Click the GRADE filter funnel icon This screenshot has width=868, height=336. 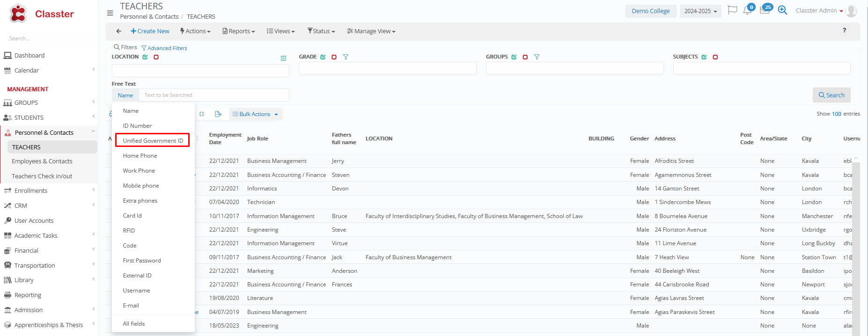click(346, 57)
